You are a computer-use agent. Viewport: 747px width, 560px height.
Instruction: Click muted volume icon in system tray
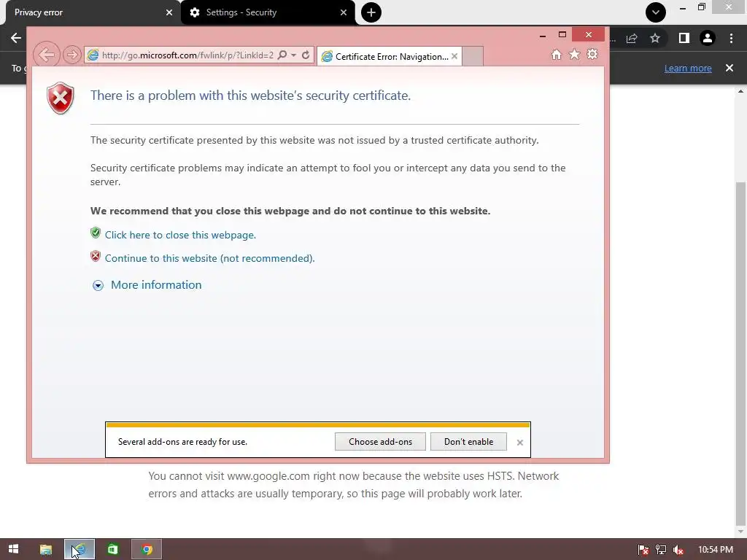click(678, 550)
